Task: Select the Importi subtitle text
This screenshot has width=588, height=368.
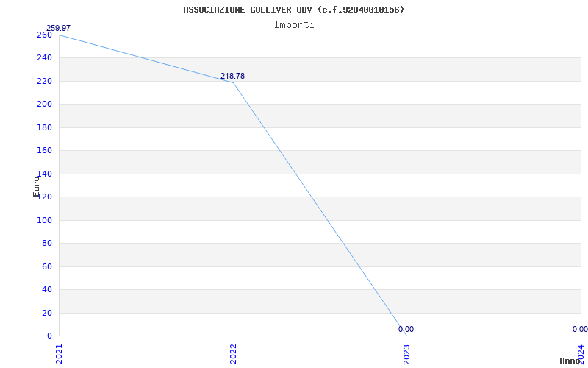Action: pos(294,25)
